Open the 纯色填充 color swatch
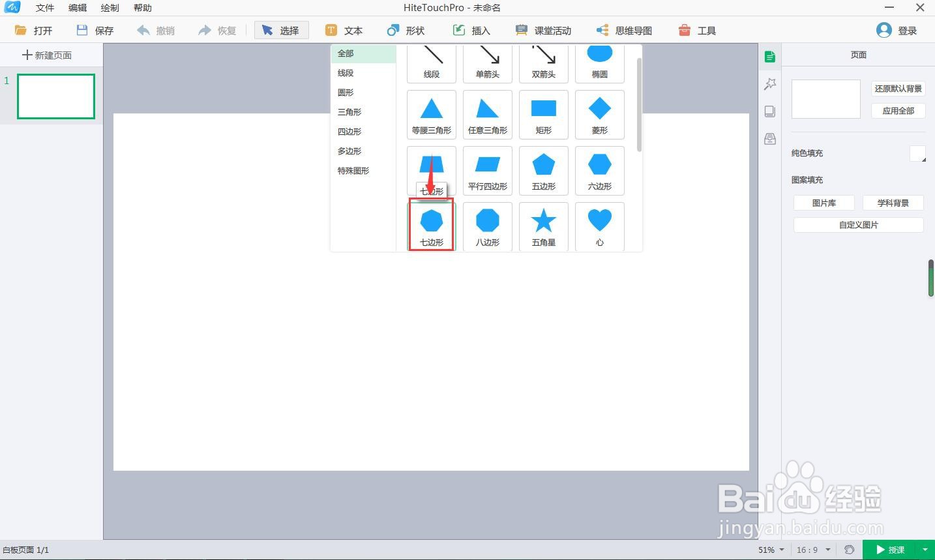Viewport: 935px width, 560px height. pos(917,154)
